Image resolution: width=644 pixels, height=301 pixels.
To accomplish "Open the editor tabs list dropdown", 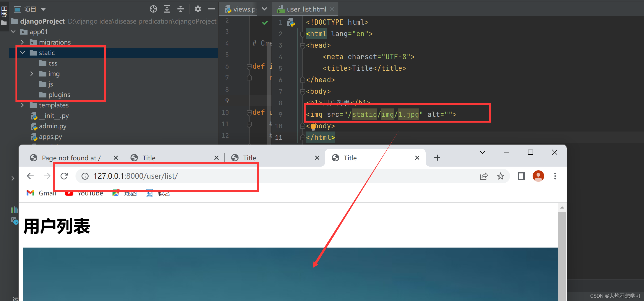I will [x=265, y=9].
